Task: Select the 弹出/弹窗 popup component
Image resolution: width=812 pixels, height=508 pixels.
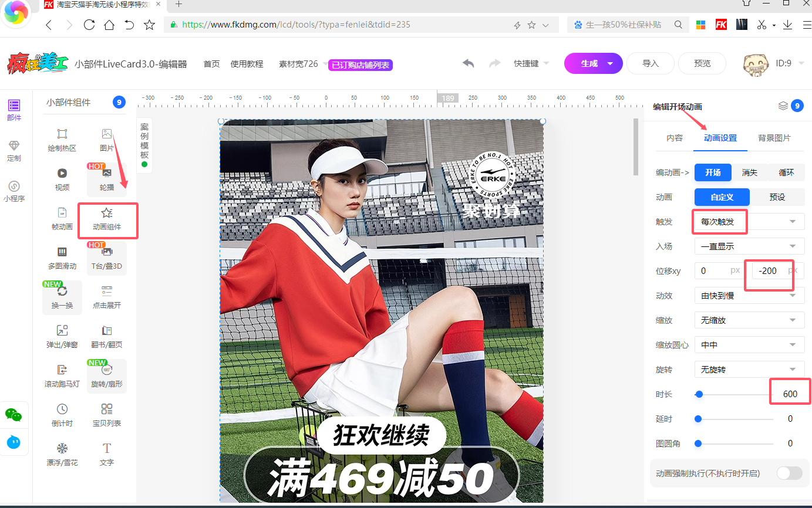Action: [x=62, y=337]
